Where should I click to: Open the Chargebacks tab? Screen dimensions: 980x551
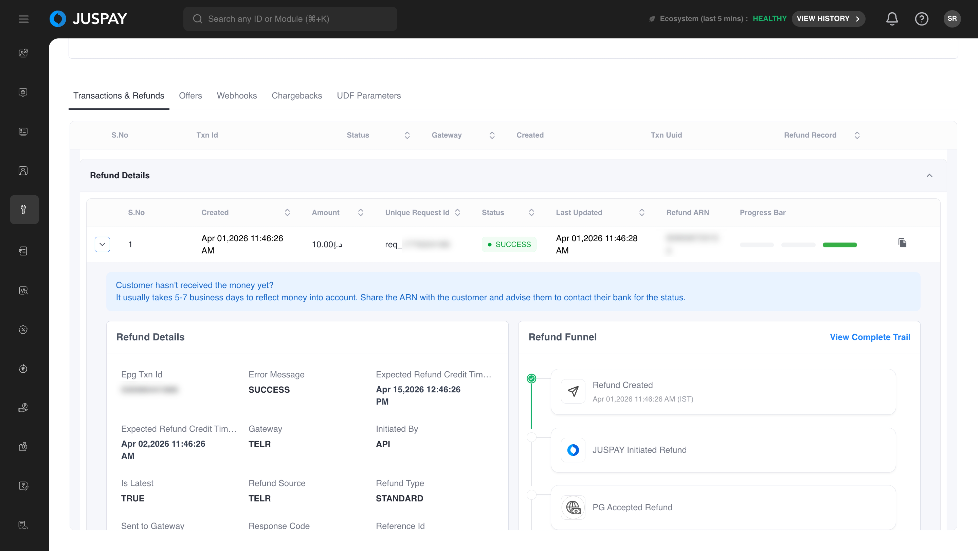click(297, 96)
